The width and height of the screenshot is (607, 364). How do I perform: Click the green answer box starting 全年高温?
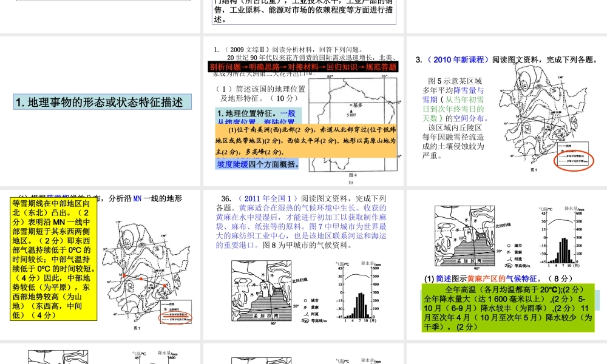508,308
